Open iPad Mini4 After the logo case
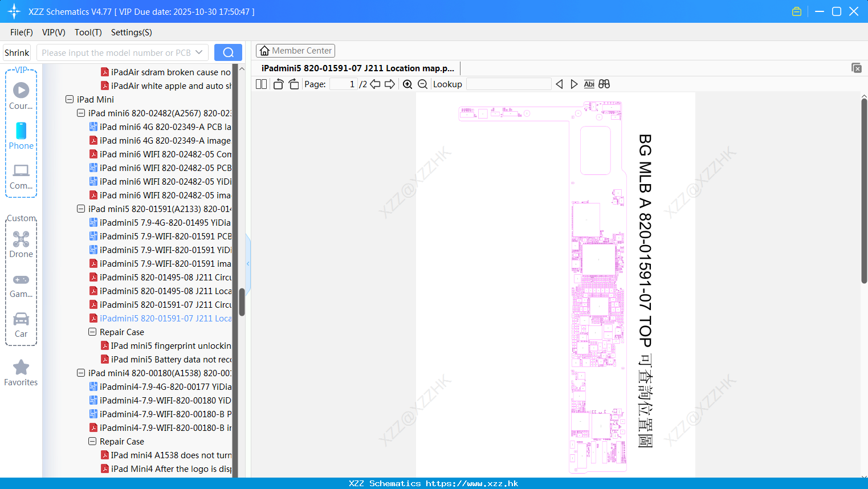The height and width of the screenshot is (489, 868). coord(166,468)
